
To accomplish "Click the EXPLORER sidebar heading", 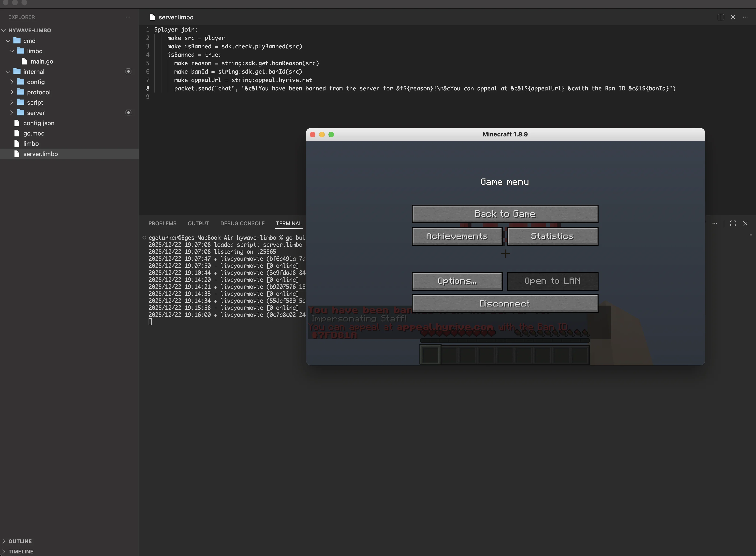I will (x=21, y=17).
